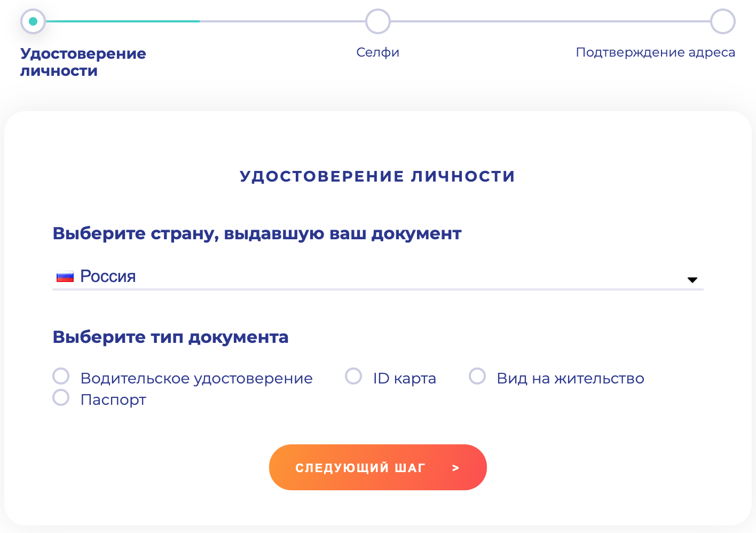Image resolution: width=756 pixels, height=533 pixels.
Task: Click the teal progress bar segment
Action: point(123,21)
